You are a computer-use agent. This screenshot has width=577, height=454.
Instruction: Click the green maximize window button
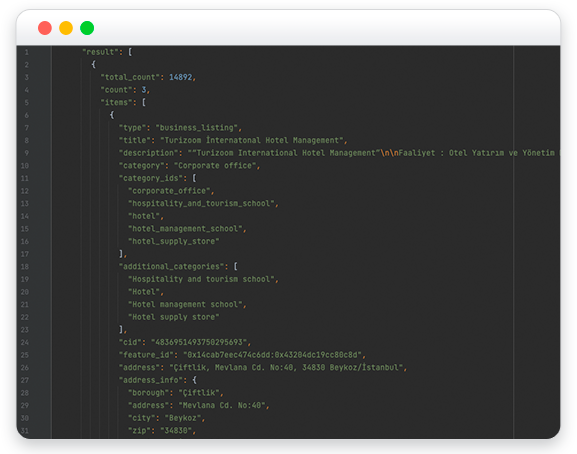87,28
